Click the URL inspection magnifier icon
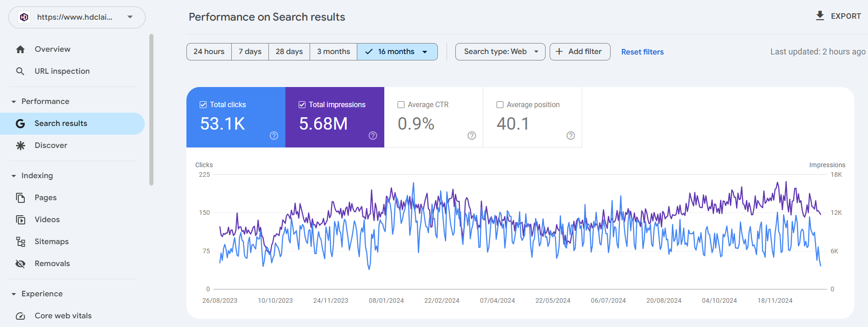This screenshot has height=327, width=868. click(x=20, y=71)
